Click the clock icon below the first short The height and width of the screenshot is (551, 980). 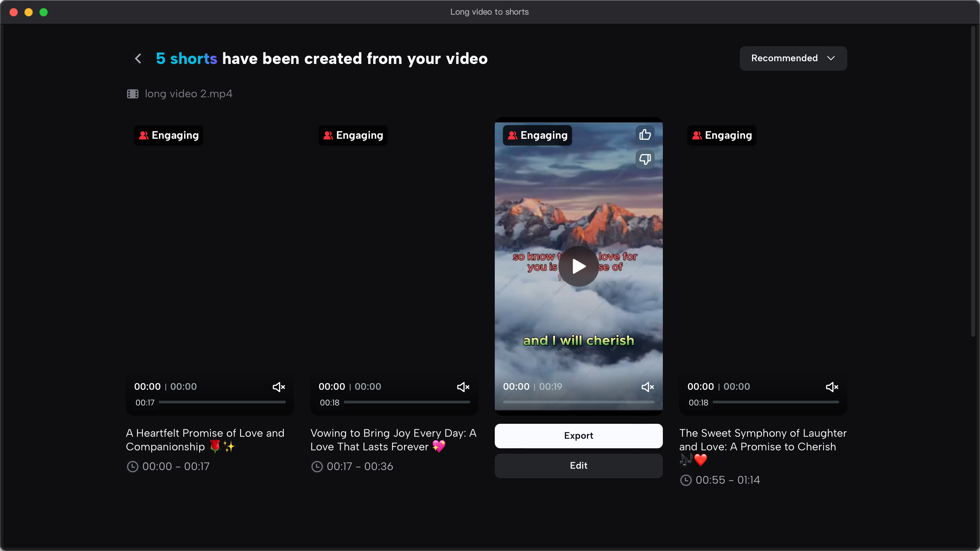point(133,466)
